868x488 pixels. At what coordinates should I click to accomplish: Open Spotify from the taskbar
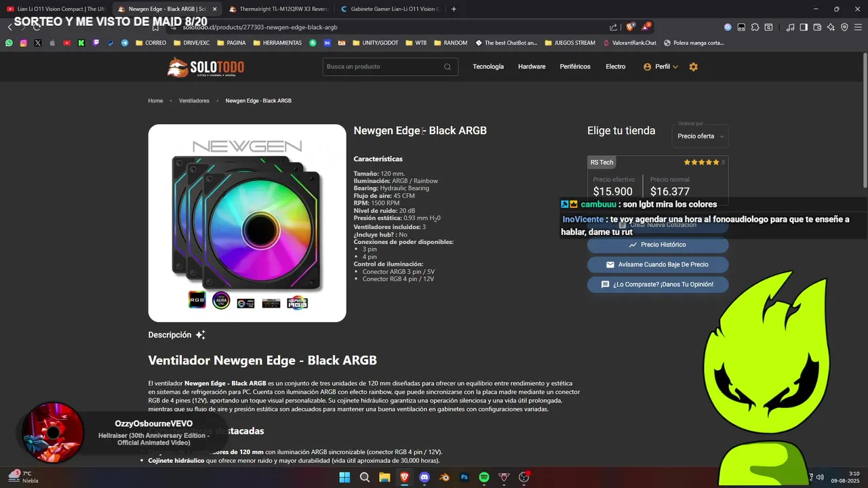(x=484, y=477)
